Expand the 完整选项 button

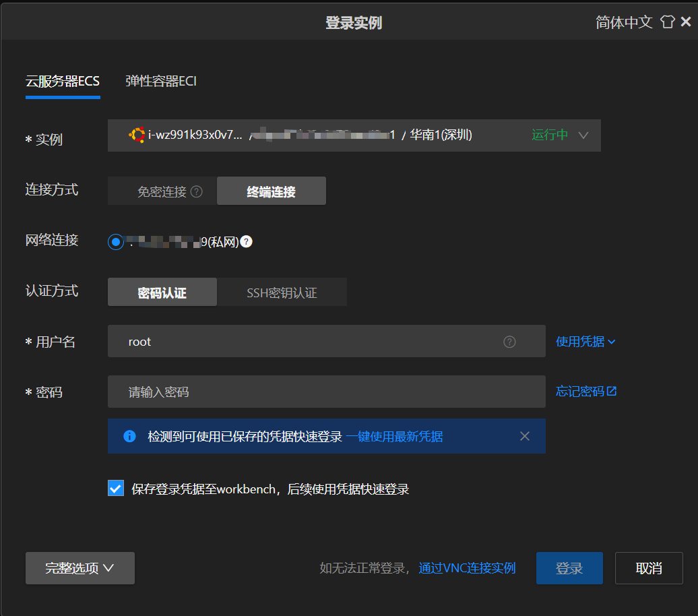point(80,568)
